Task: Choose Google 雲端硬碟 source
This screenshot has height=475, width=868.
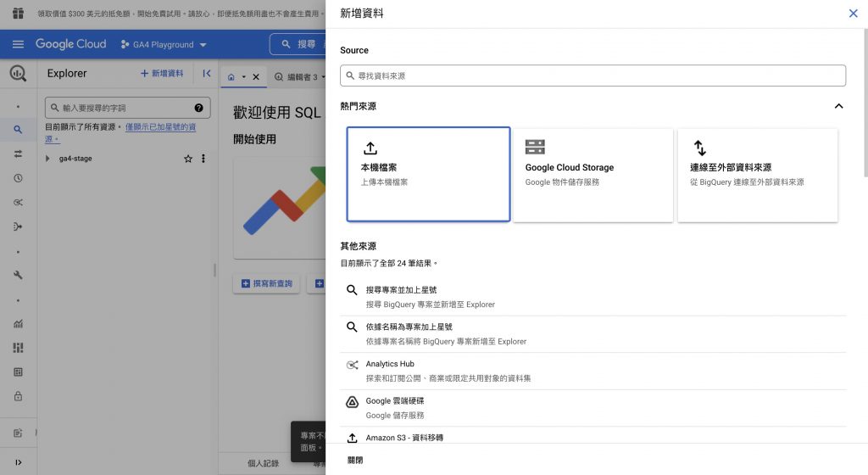Action: click(x=593, y=408)
